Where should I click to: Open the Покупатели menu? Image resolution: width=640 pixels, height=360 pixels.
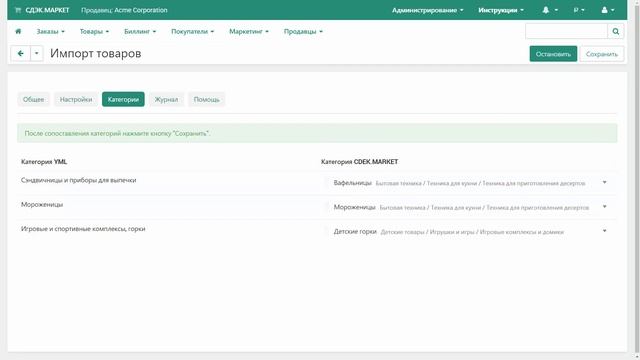click(192, 31)
